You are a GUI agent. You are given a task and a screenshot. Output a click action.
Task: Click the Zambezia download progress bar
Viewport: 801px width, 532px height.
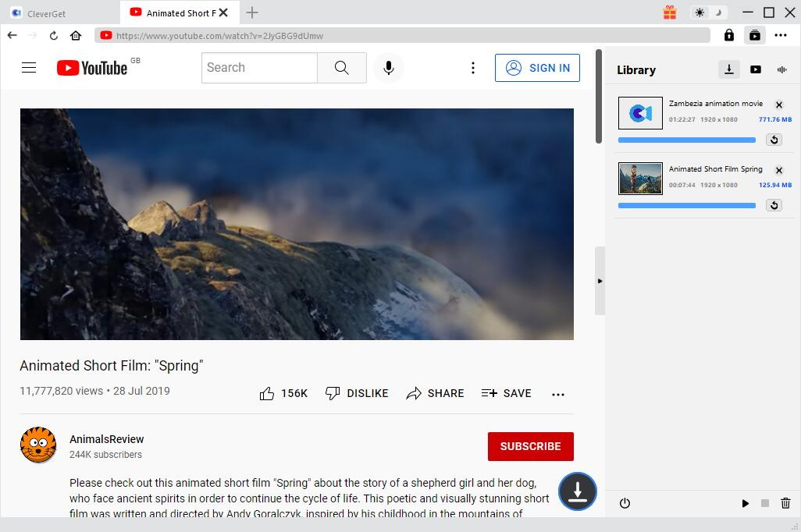point(686,140)
